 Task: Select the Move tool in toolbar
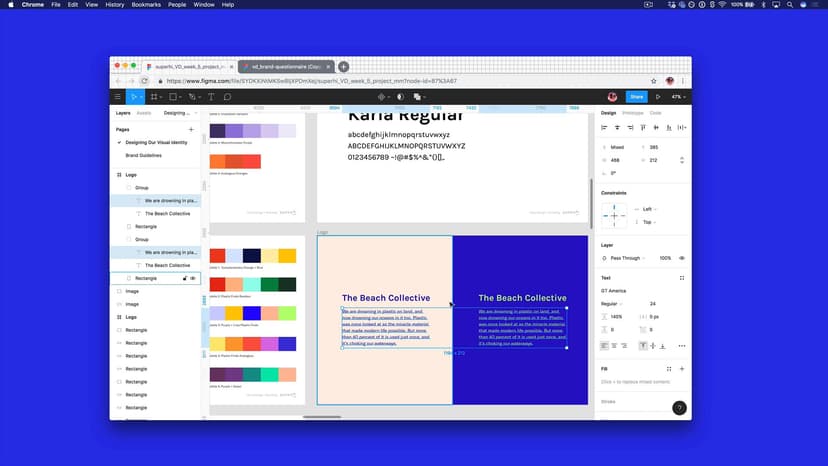pyautogui.click(x=135, y=97)
